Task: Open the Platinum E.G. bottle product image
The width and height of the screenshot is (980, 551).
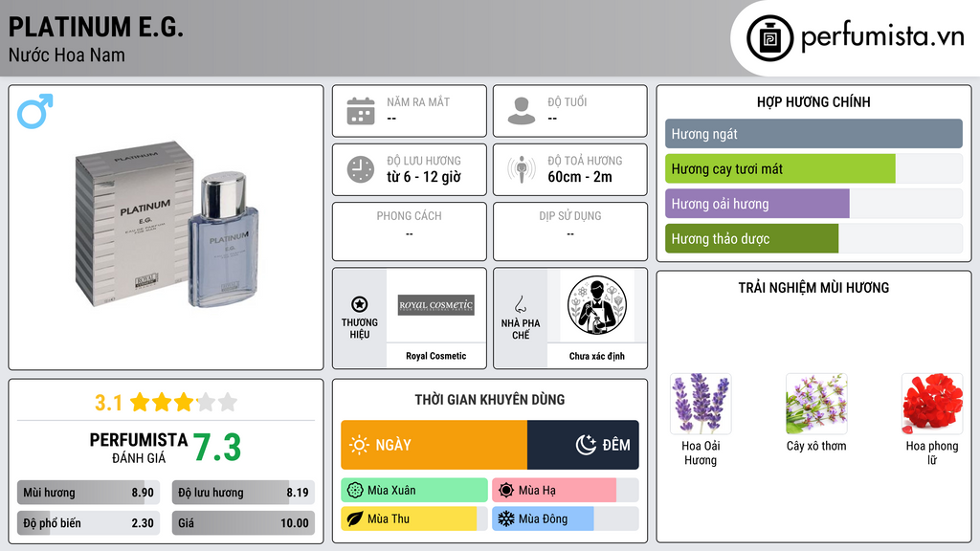Action: click(x=167, y=226)
